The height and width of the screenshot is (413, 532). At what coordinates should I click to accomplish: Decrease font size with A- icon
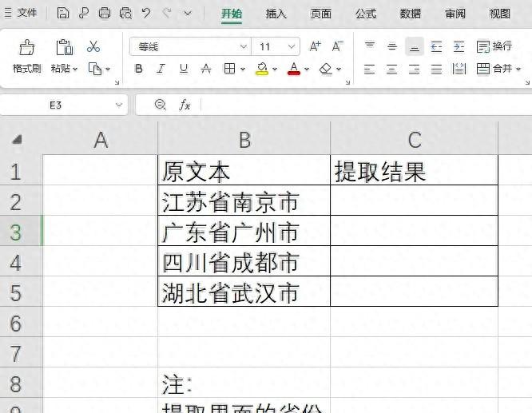point(337,46)
